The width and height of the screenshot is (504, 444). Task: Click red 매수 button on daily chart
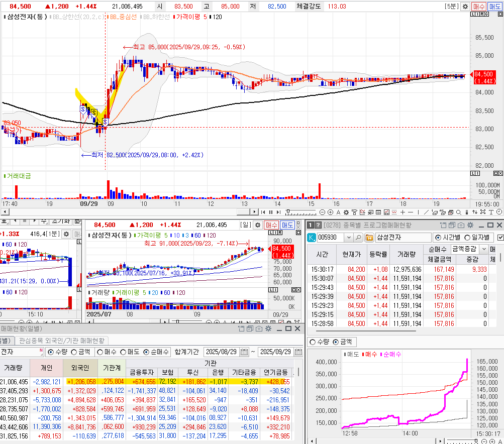pos(271,225)
